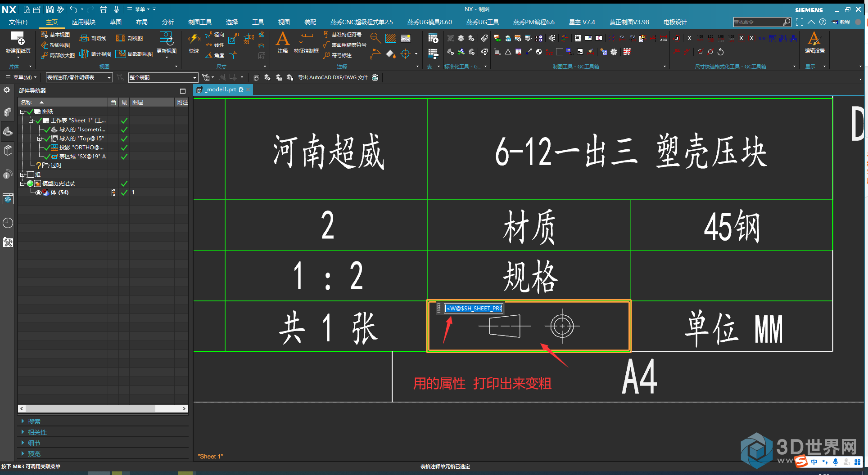This screenshot has height=475, width=868.
Task: Select the 投影视图 projected view tool
Action: [55, 45]
